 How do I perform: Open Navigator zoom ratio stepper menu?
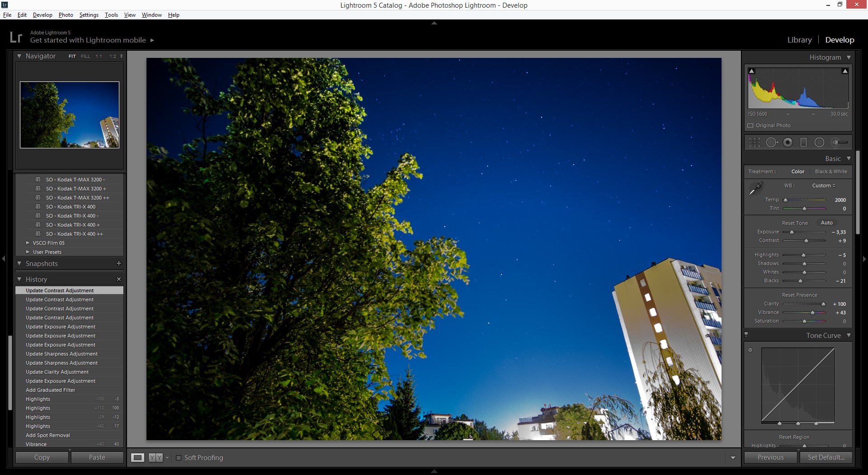[121, 57]
